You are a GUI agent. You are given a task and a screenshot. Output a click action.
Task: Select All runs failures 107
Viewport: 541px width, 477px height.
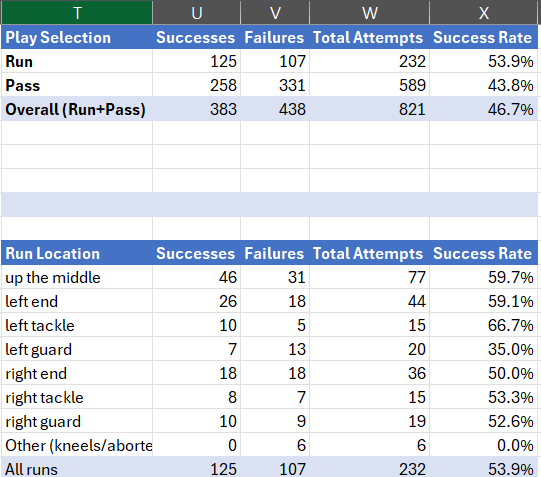(x=275, y=467)
